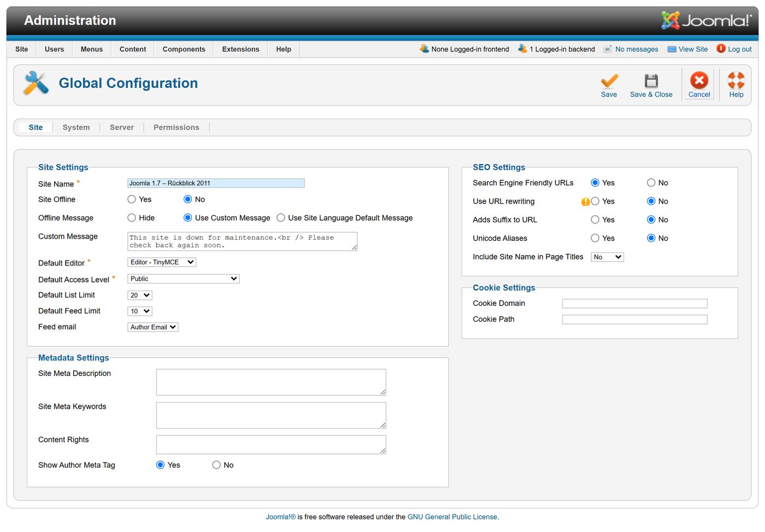
Task: Open the Menus menu
Action: point(92,49)
